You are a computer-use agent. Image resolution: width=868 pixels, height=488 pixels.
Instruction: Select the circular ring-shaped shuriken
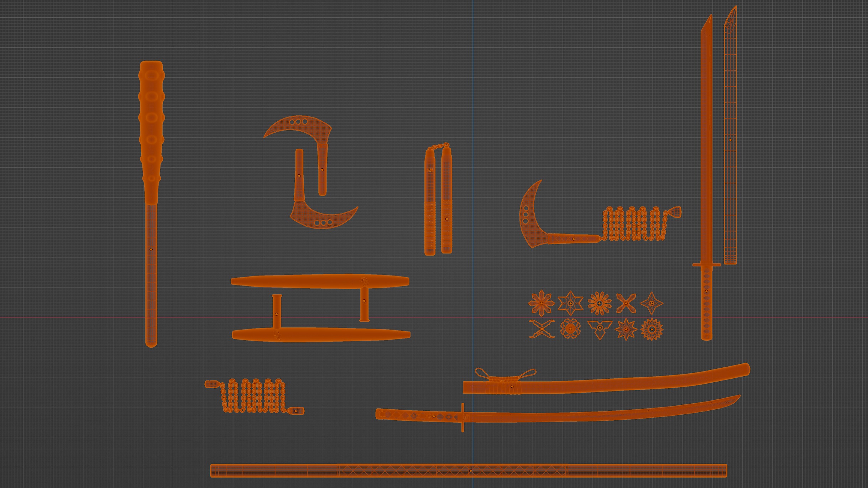(x=570, y=329)
